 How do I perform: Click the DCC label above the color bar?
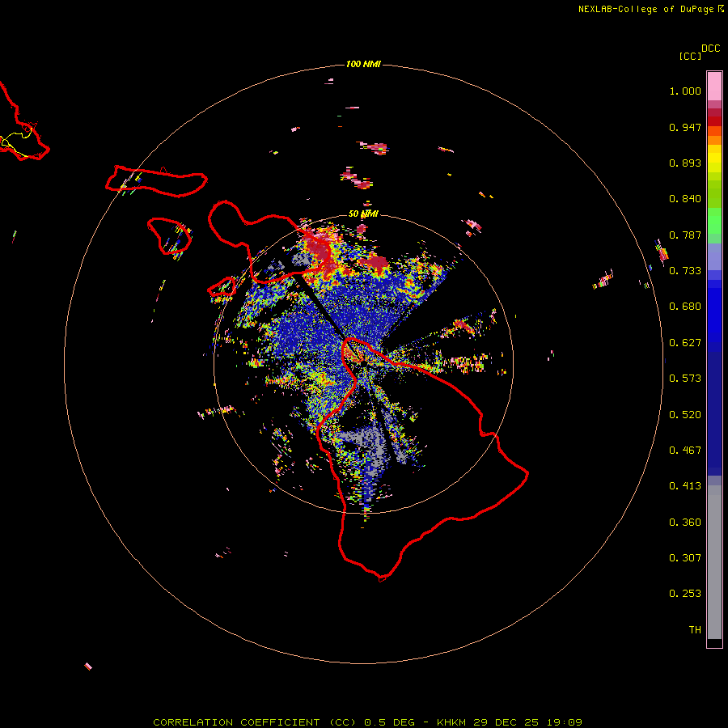coord(710,49)
